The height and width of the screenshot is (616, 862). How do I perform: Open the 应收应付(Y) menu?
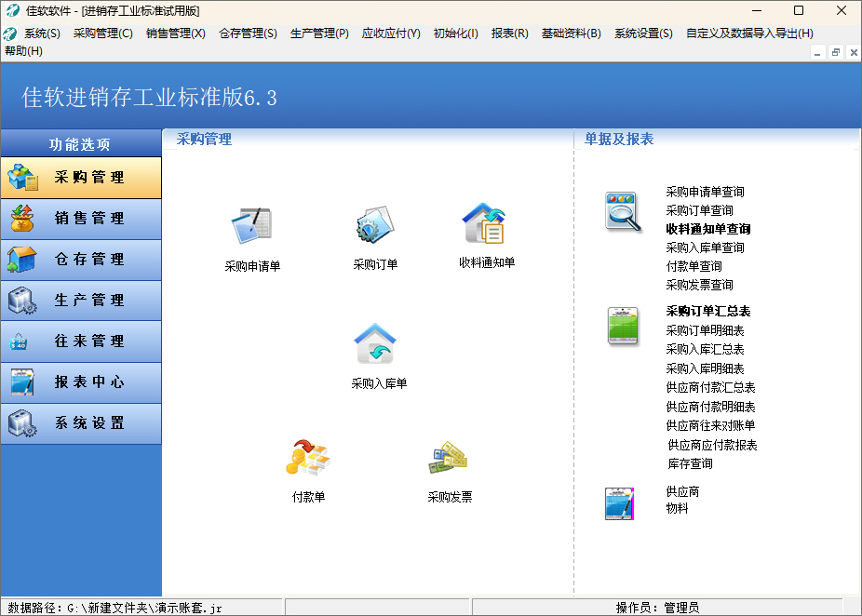pyautogui.click(x=391, y=33)
